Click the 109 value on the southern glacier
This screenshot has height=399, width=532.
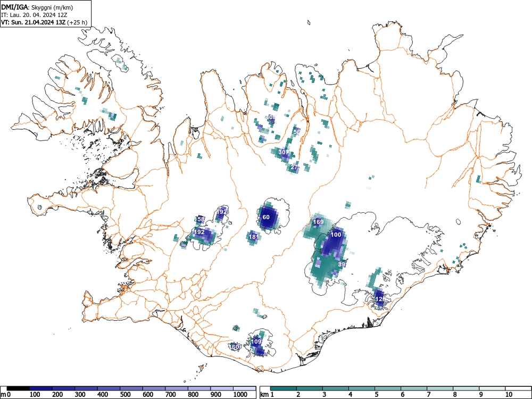pos(256,342)
